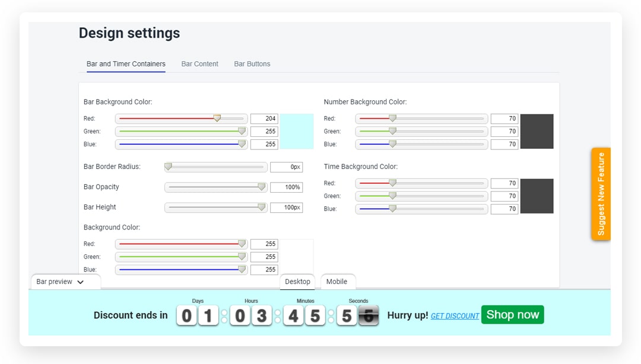The height and width of the screenshot is (364, 641).
Task: Switch to Bar and Timer Containers tab
Action: 126,64
